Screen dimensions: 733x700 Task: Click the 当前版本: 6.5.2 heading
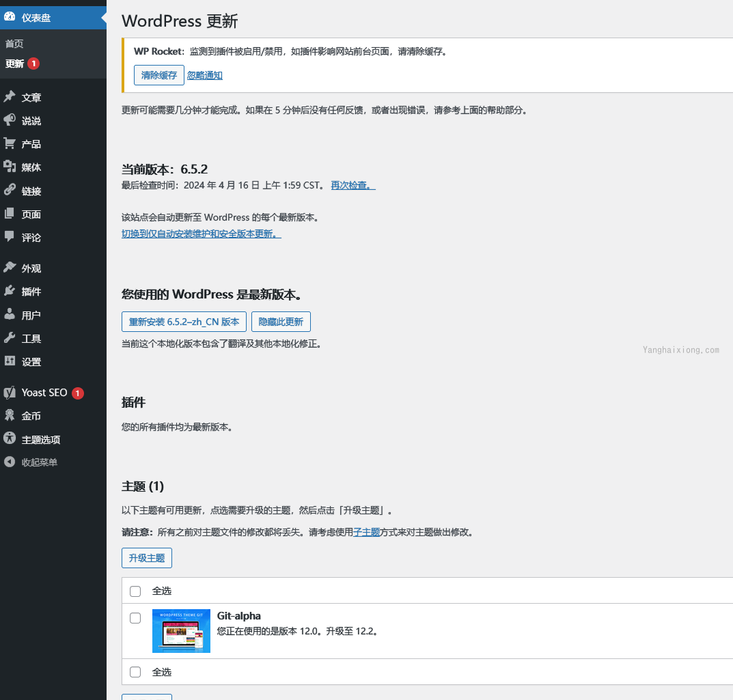(165, 169)
